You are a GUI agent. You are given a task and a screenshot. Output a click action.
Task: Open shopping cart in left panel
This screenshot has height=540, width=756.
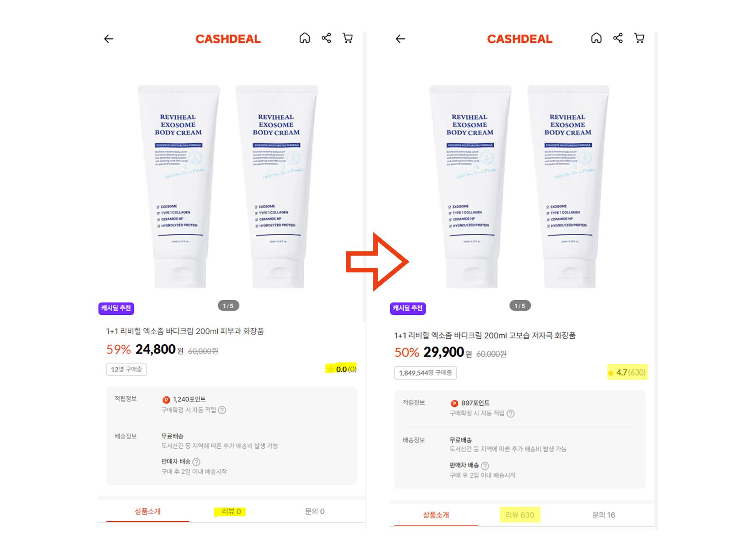click(348, 38)
